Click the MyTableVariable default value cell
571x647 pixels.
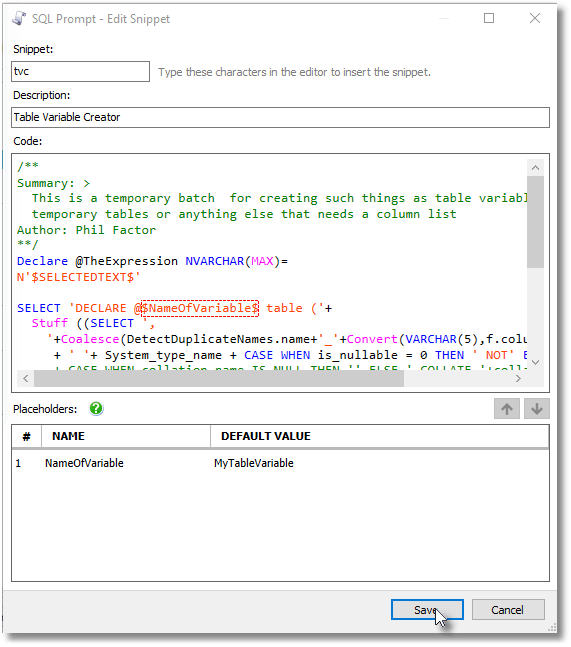coord(254,463)
